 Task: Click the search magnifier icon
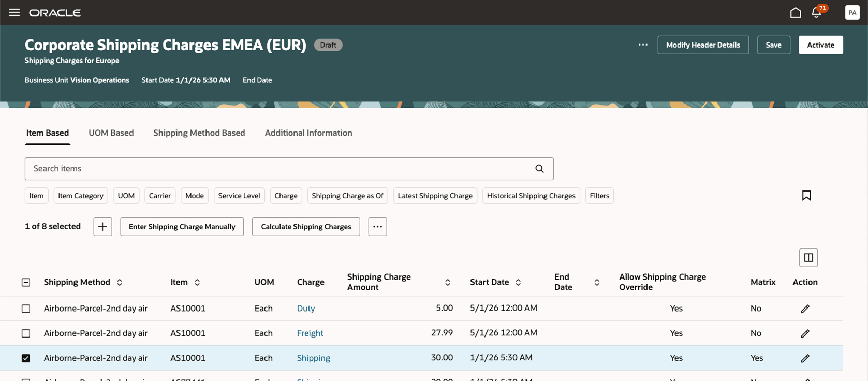point(539,169)
